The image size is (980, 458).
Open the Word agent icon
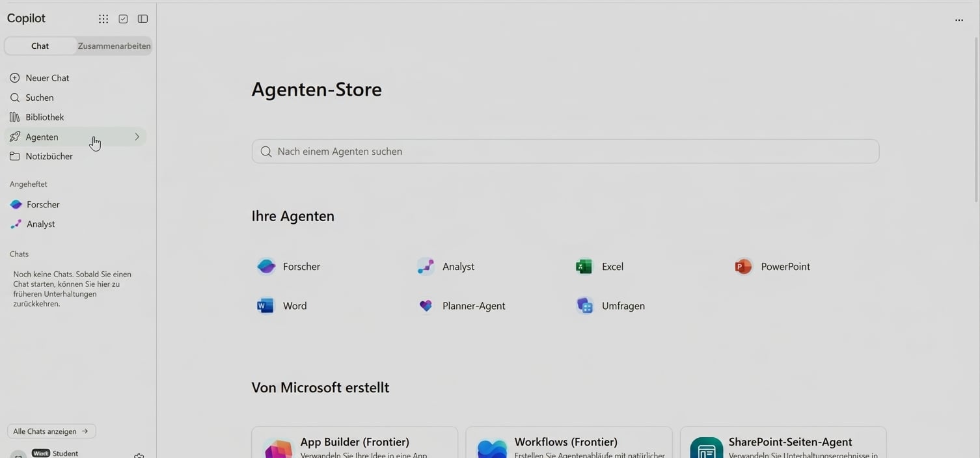(265, 306)
